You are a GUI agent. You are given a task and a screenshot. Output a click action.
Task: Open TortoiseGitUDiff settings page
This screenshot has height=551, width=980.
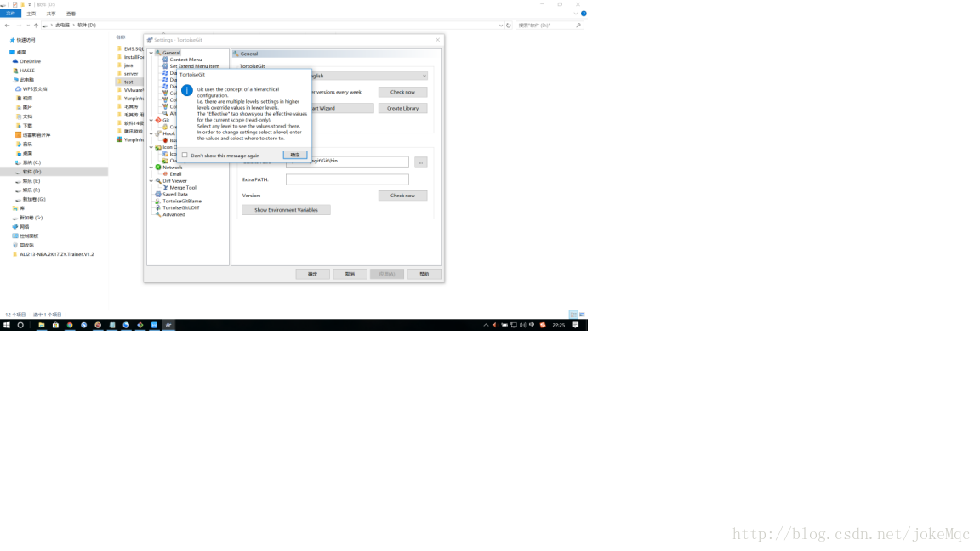(180, 208)
